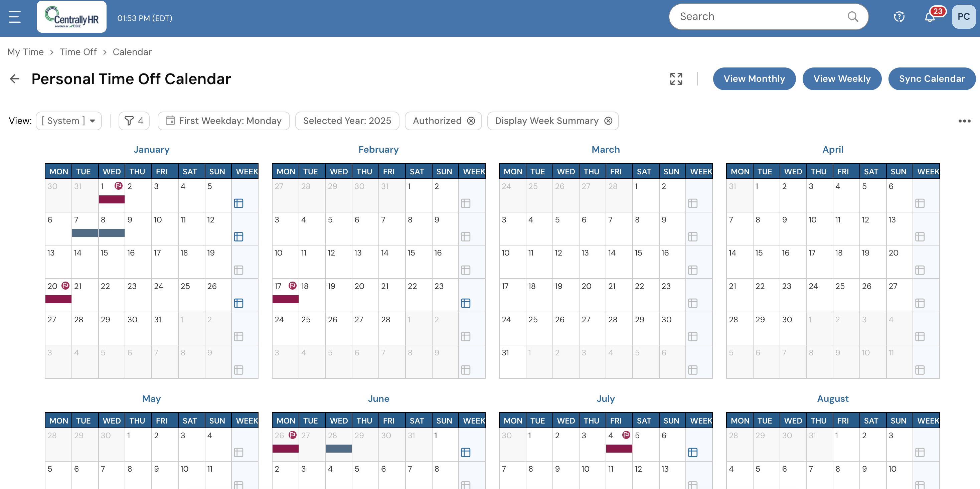
Task: Remove the Authorized filter chip
Action: 471,121
